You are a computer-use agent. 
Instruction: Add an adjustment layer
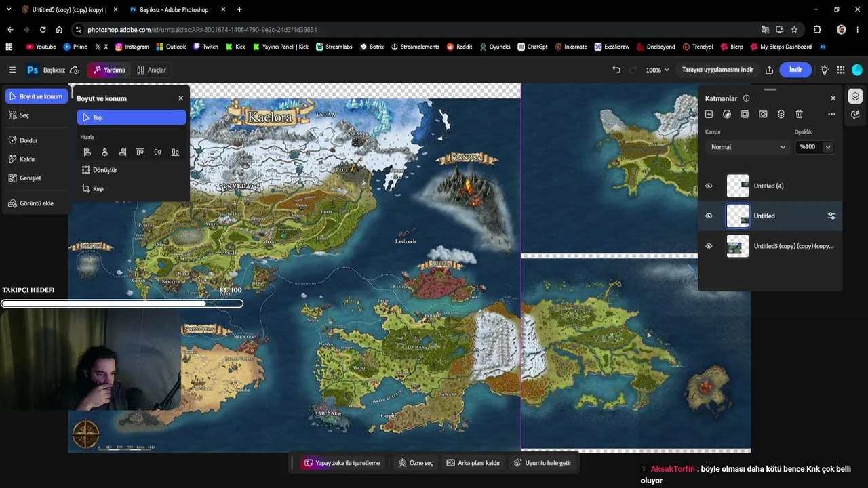pos(727,114)
